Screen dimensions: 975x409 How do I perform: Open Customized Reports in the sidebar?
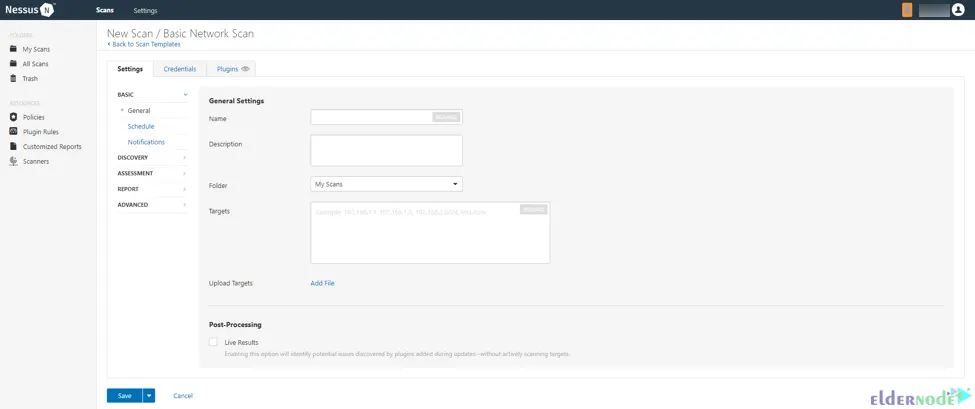pos(52,147)
